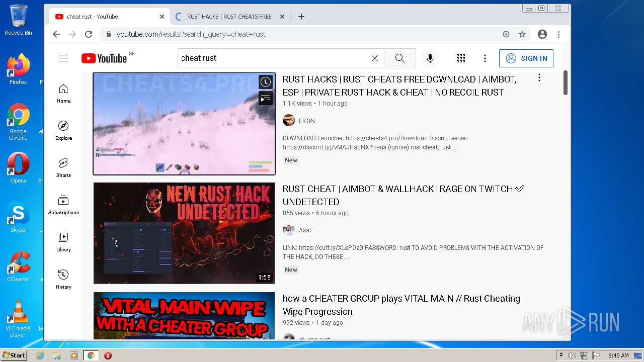Open Subscriptions in the sidebar
This screenshot has height=362, width=644.
coord(63,205)
